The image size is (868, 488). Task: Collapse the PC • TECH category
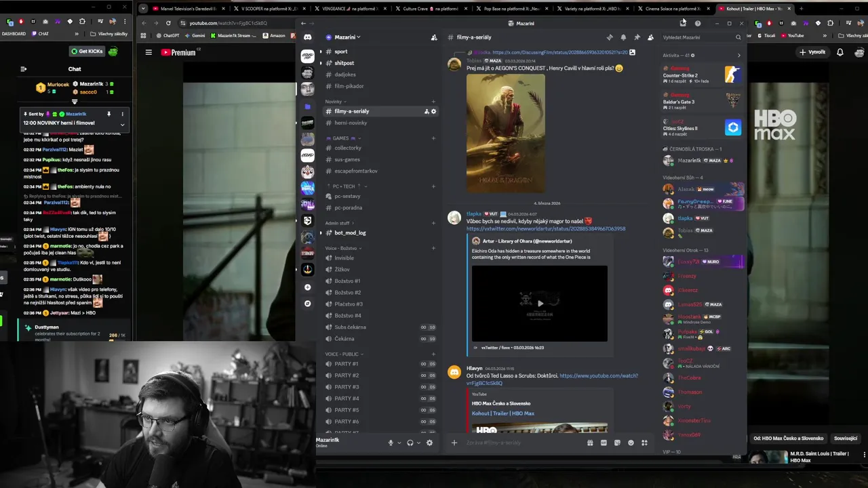tap(347, 186)
